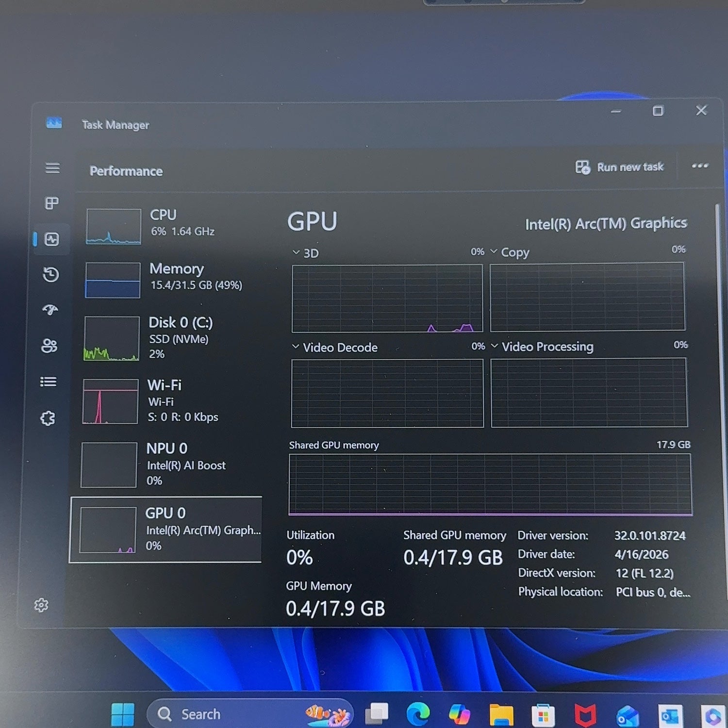The height and width of the screenshot is (728, 728).
Task: Select the GPU 0 Intel Arc entry
Action: (x=166, y=529)
